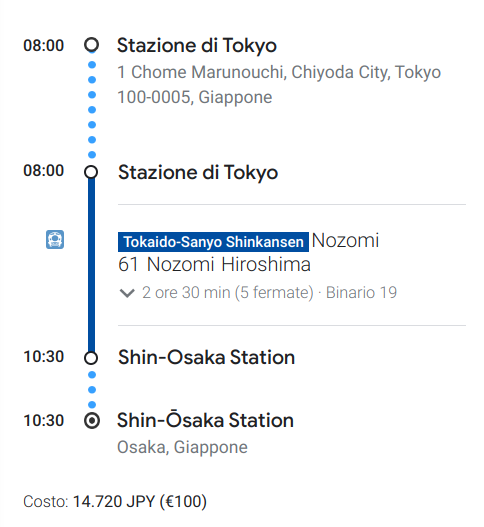Select the Shin-Ōsaka destination bullseye marker

point(92,420)
